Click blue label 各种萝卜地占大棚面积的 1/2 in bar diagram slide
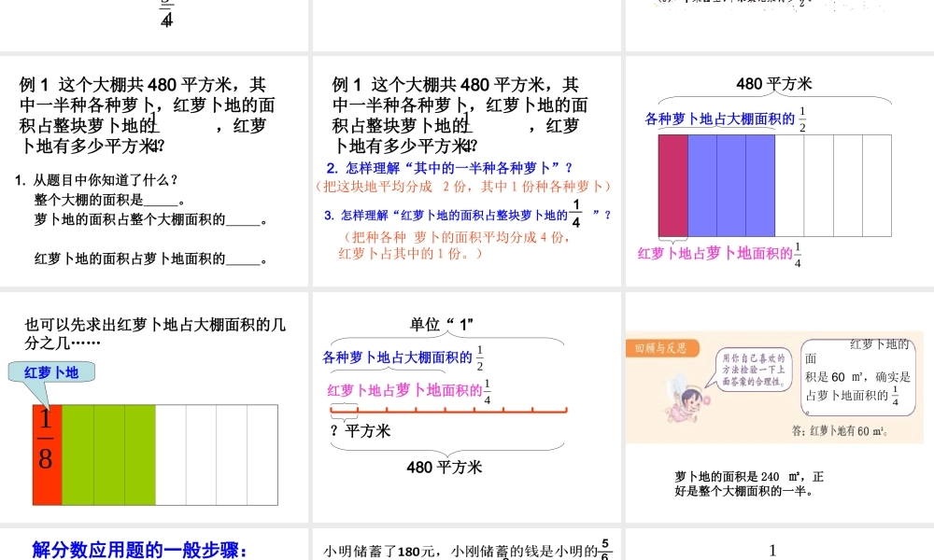934x560 pixels. pos(726,119)
